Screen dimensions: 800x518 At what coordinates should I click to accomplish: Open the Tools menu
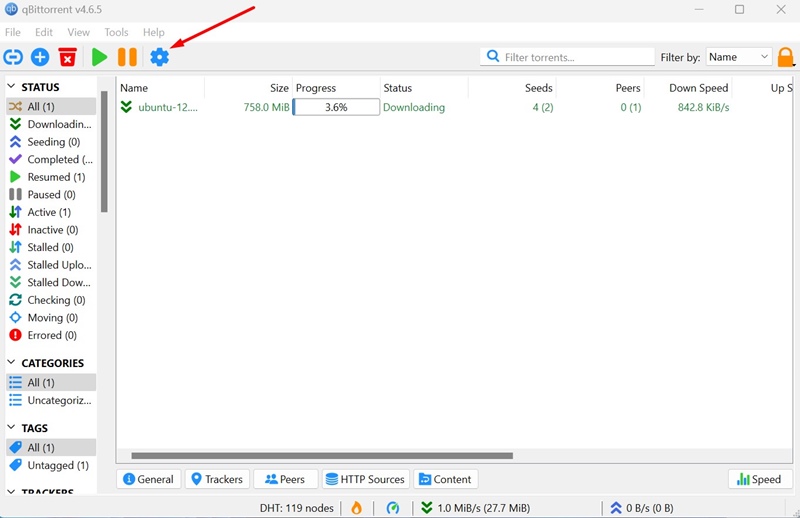116,32
